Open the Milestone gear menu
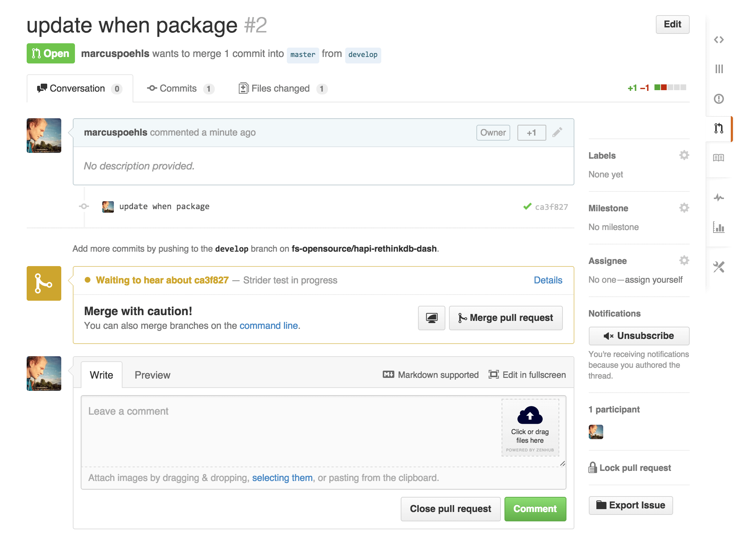The width and height of the screenshot is (756, 543). coord(684,208)
